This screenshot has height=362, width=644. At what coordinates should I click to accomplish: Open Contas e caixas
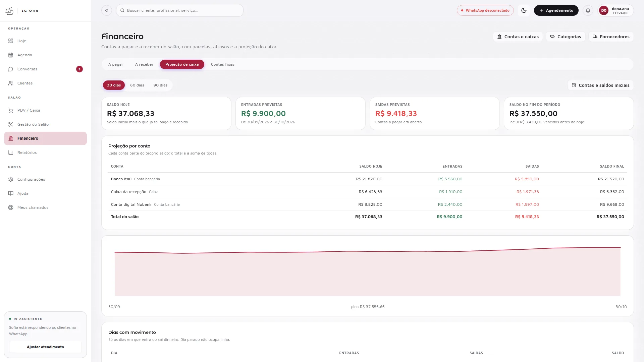click(518, 37)
